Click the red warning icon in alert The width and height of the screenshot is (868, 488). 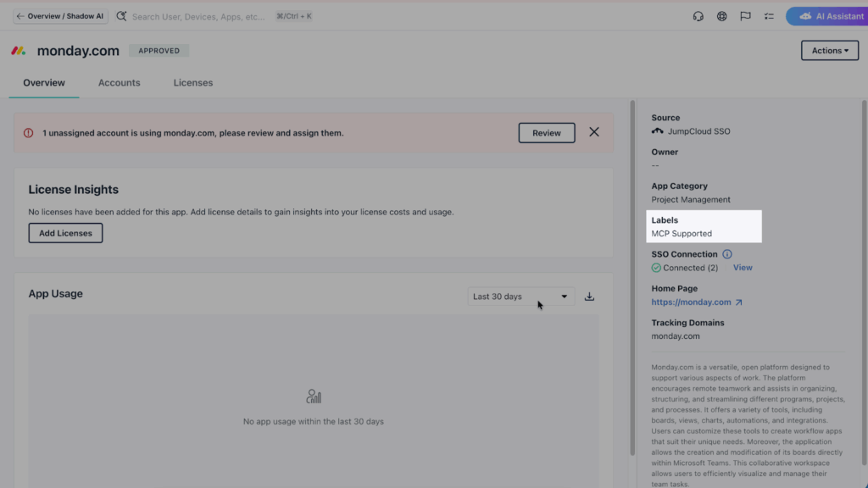pos(28,133)
